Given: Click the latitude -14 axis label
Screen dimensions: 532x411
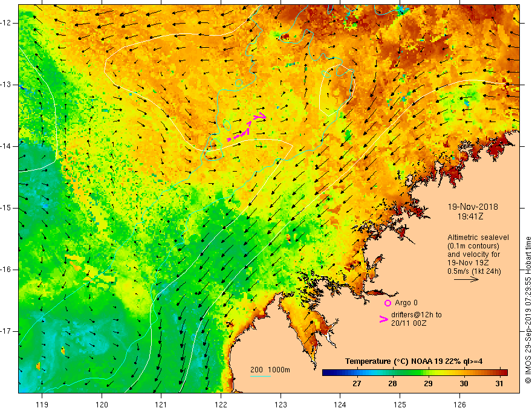Looking at the screenshot, I should point(7,146).
